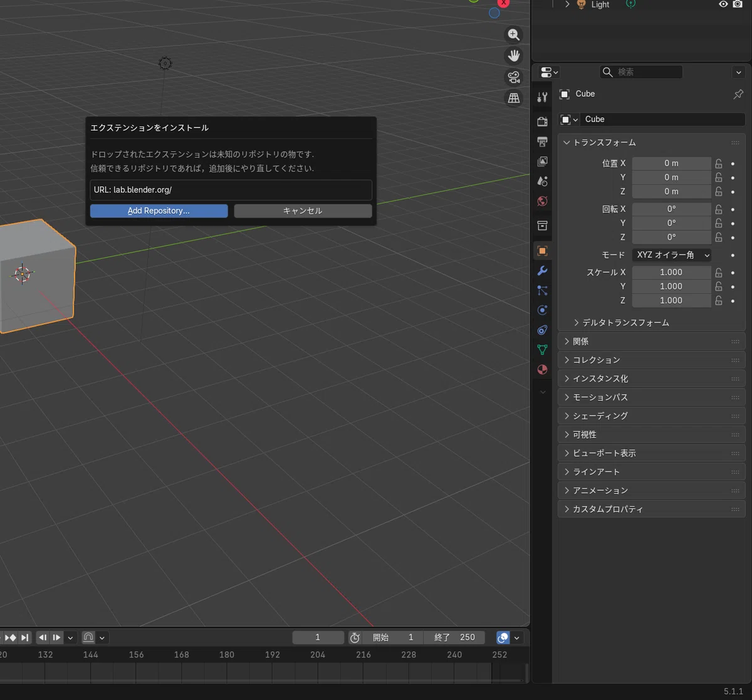Click the キャンセル button
This screenshot has height=700, width=752.
tap(303, 211)
